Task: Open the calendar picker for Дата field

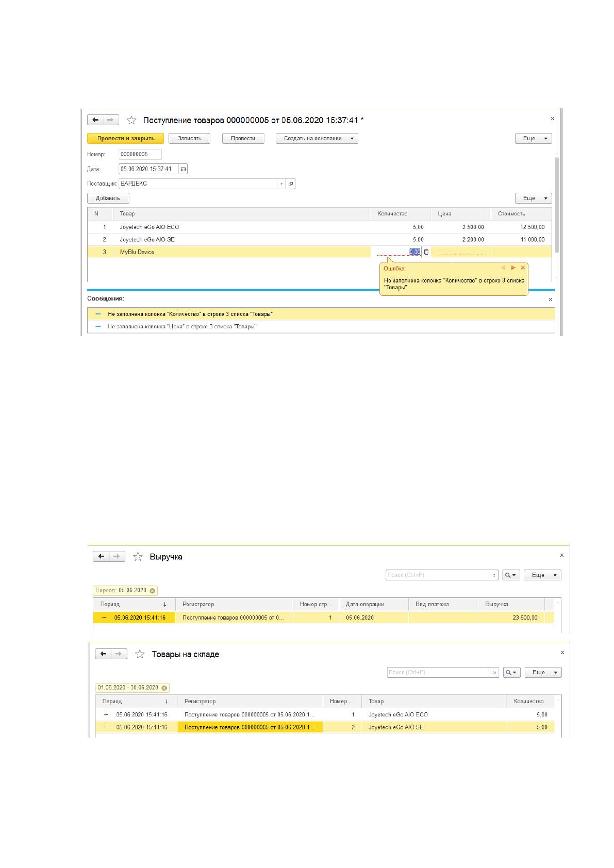Action: pos(183,169)
